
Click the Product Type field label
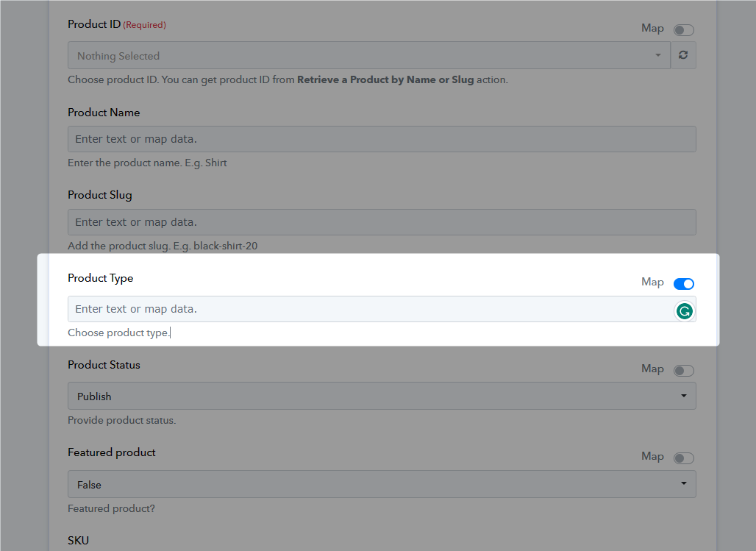pyautogui.click(x=100, y=278)
